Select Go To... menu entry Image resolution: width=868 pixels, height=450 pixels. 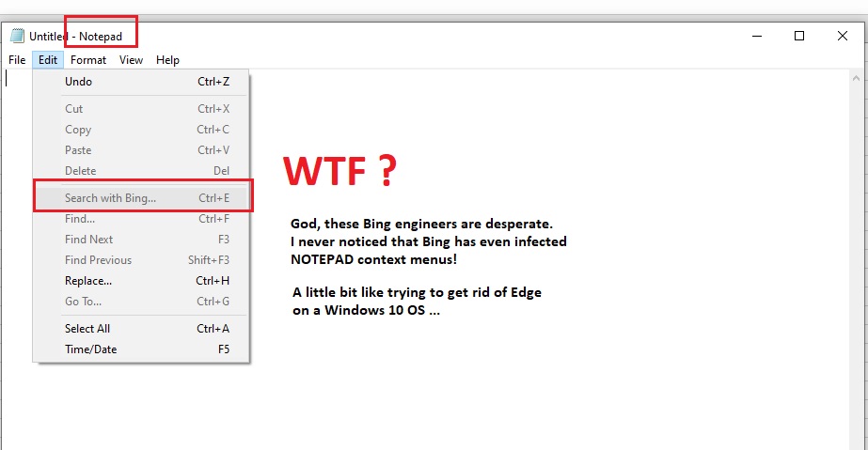(x=141, y=302)
